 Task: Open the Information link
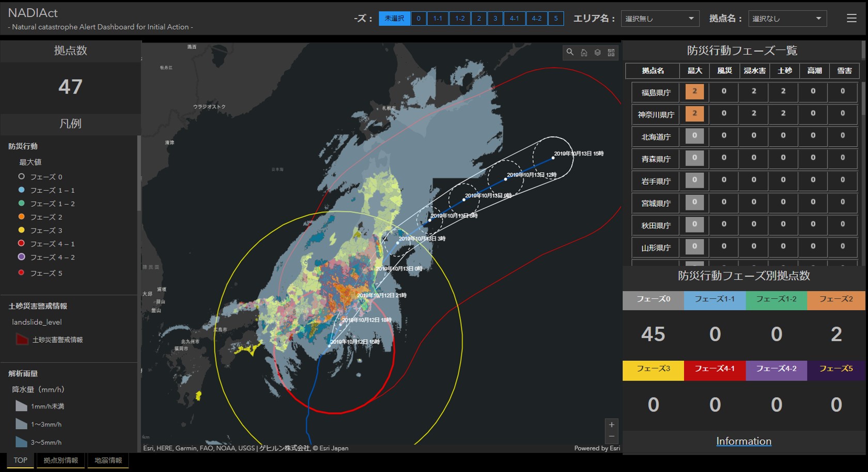[743, 441]
